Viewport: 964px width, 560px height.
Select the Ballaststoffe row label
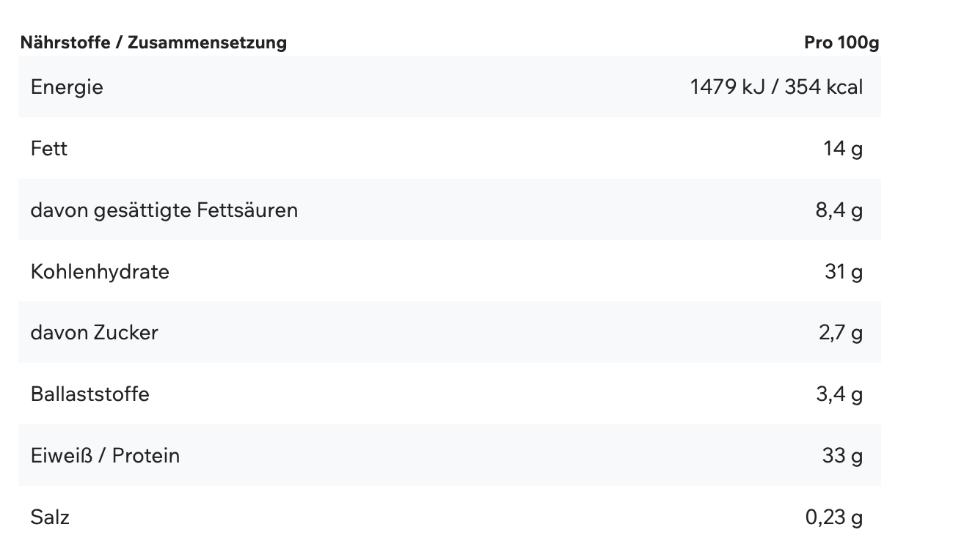pos(90,394)
